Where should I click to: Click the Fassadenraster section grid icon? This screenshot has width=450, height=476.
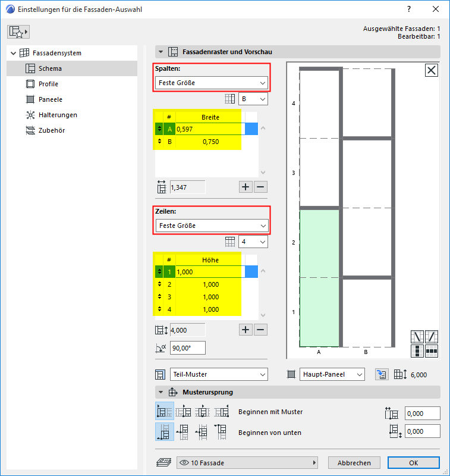coord(173,52)
